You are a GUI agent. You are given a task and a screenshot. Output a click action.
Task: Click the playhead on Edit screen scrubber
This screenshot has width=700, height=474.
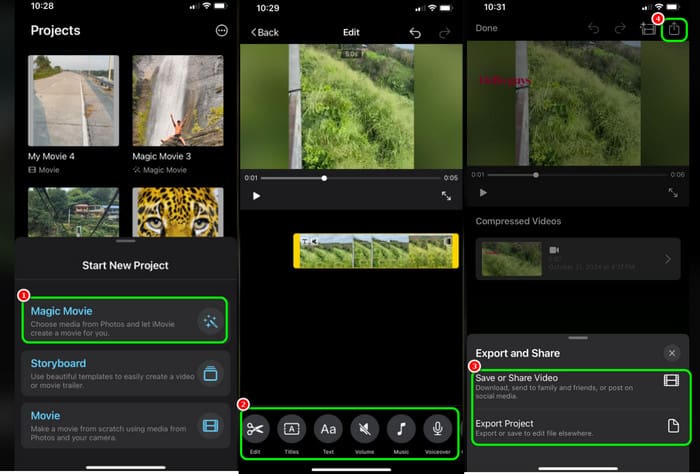pos(324,178)
